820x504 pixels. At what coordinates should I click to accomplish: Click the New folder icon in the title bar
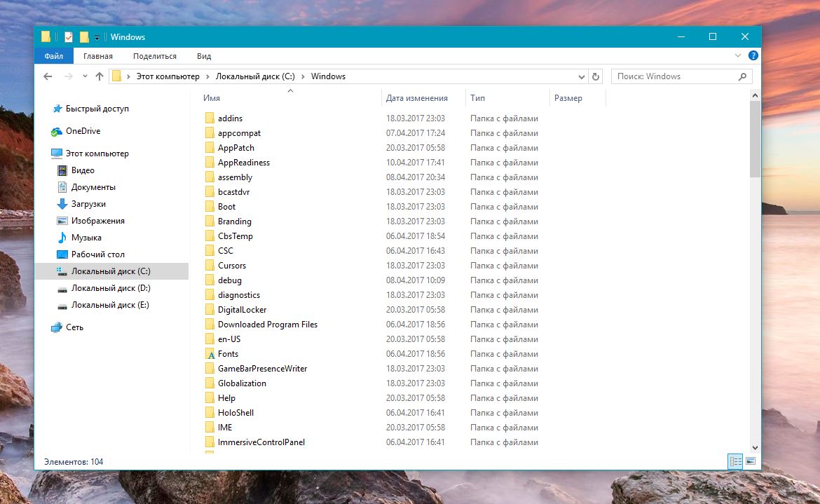[x=84, y=37]
